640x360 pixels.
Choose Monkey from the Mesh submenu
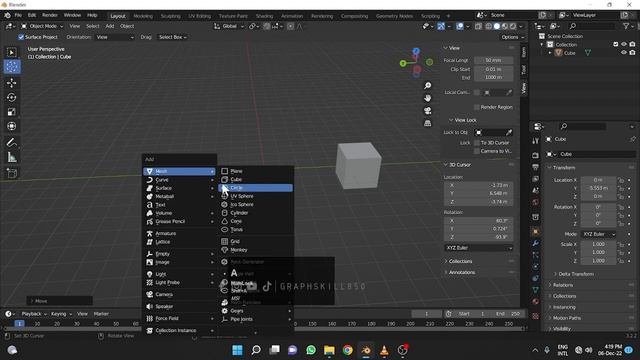click(x=256, y=250)
